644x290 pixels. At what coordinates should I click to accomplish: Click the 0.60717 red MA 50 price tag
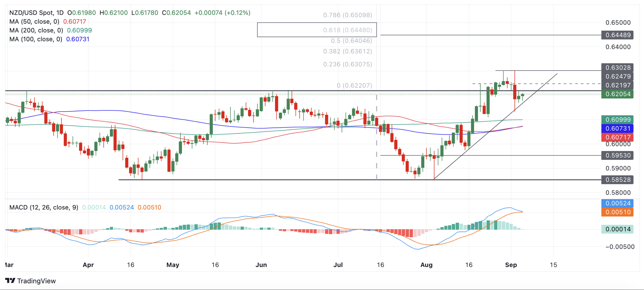click(x=617, y=137)
